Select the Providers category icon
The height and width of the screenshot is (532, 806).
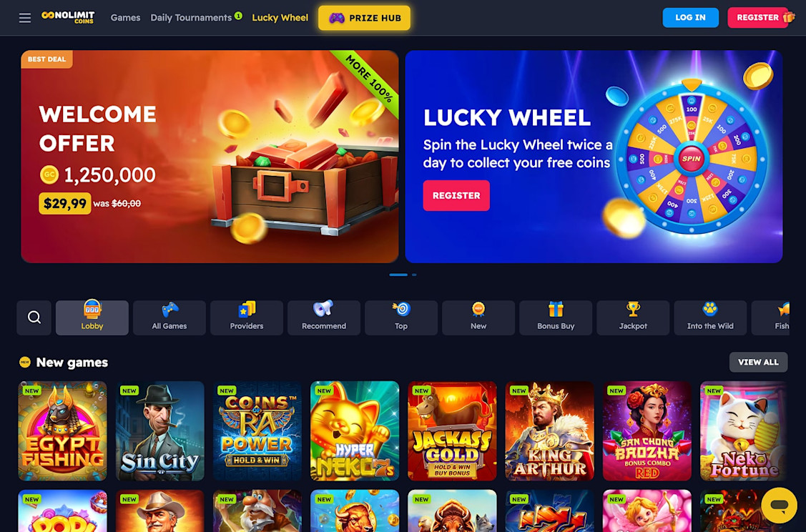(x=247, y=317)
